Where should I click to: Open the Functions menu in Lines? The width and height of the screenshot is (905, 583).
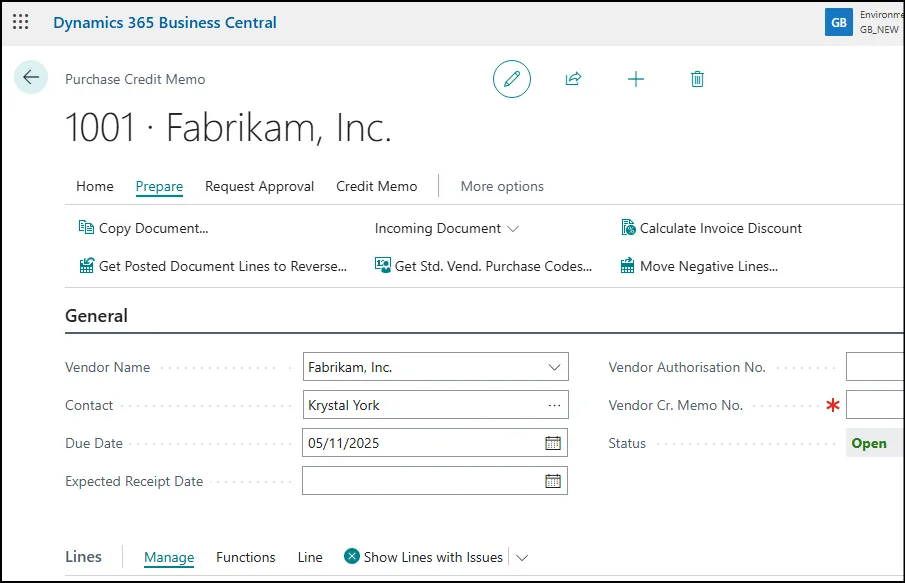(245, 558)
